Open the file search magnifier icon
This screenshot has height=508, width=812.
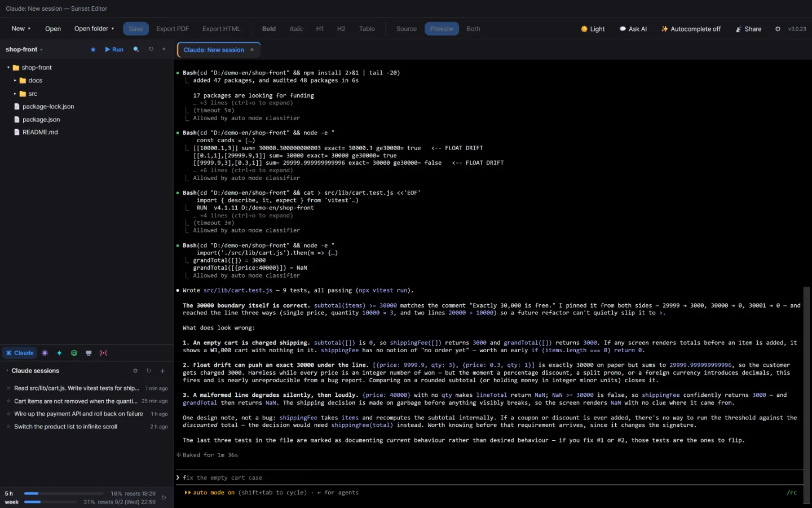136,50
